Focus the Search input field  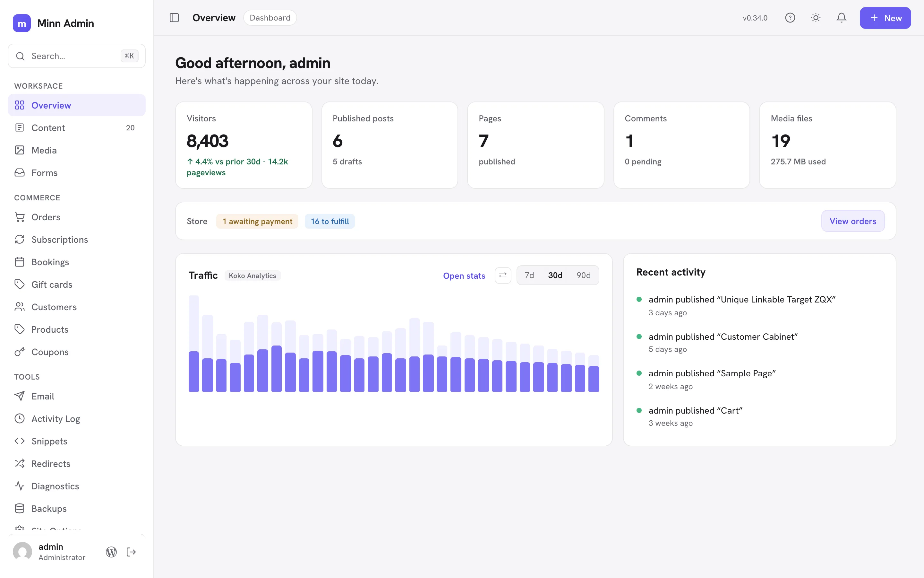click(77, 56)
